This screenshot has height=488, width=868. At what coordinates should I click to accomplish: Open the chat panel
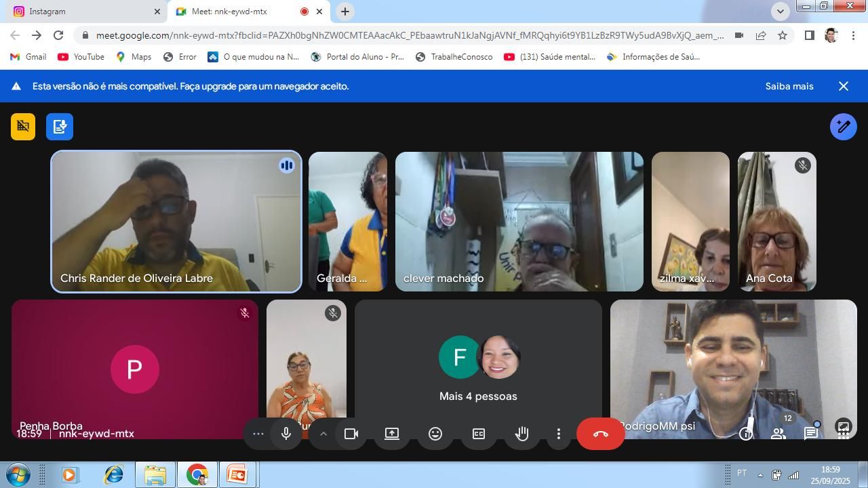tap(811, 433)
